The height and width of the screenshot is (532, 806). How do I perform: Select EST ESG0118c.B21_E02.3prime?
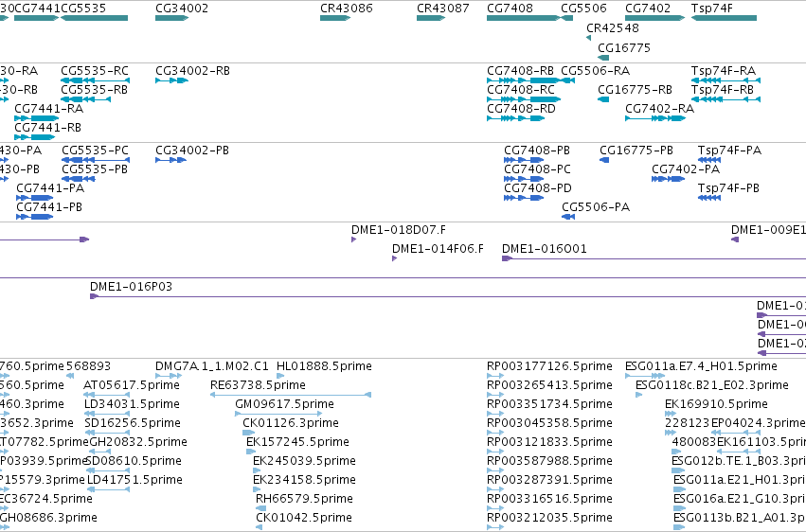point(639,395)
